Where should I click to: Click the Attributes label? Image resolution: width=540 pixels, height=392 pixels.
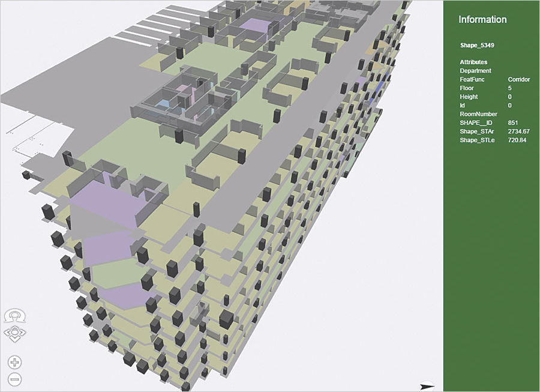[473, 62]
